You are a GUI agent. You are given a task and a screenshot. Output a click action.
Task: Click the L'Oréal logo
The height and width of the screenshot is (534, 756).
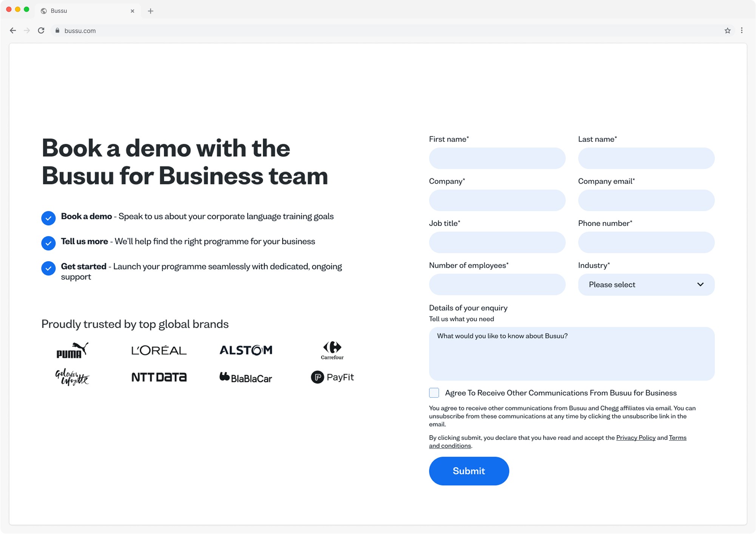pos(159,350)
